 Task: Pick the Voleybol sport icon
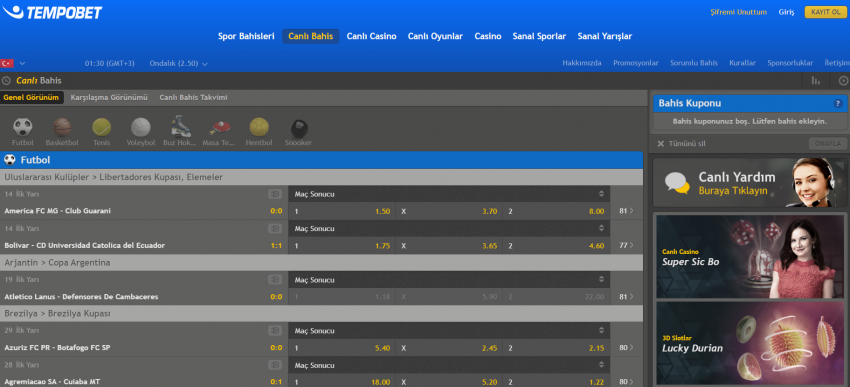[x=141, y=127]
